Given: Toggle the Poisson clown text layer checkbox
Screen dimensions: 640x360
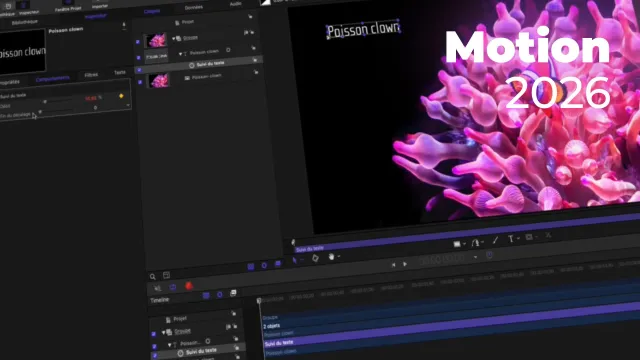Looking at the screenshot, I should pyautogui.click(x=138, y=58).
